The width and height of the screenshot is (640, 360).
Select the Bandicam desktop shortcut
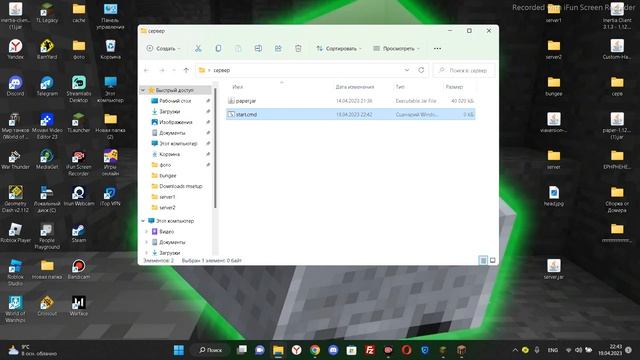pyautogui.click(x=79, y=269)
